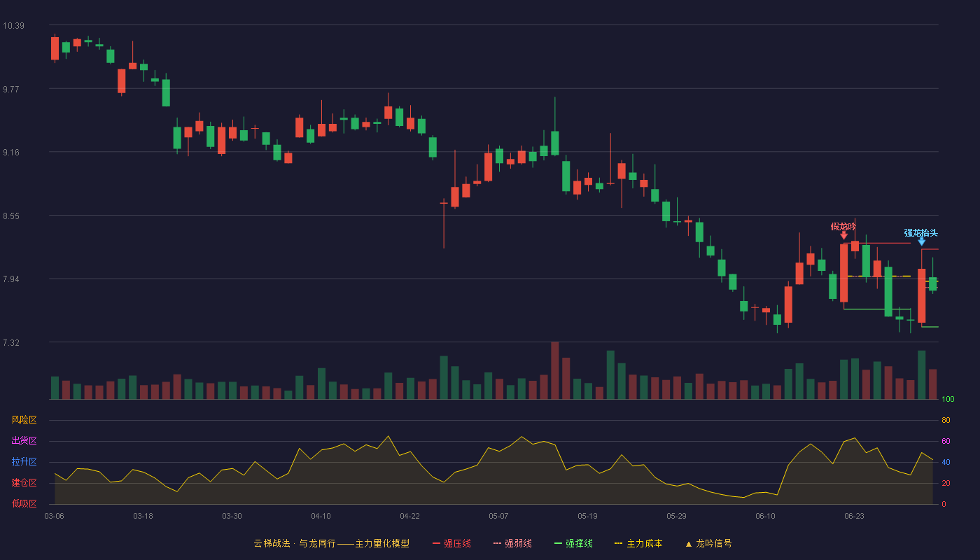Click the 10.39 price axis label
This screenshot has height=560, width=980.
(x=13, y=26)
